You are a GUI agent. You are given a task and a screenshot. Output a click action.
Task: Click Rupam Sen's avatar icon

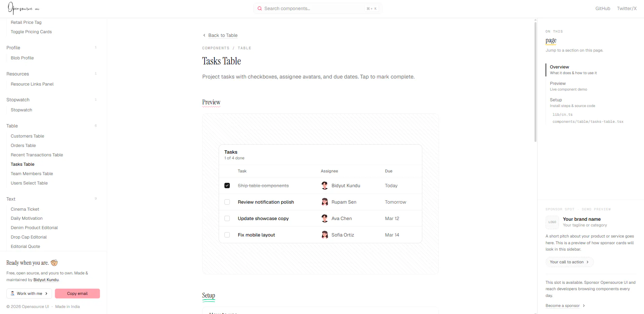325,202
